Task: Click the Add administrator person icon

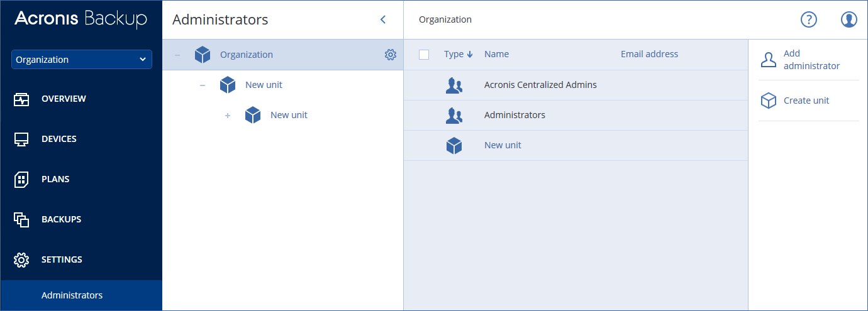Action: [769, 60]
